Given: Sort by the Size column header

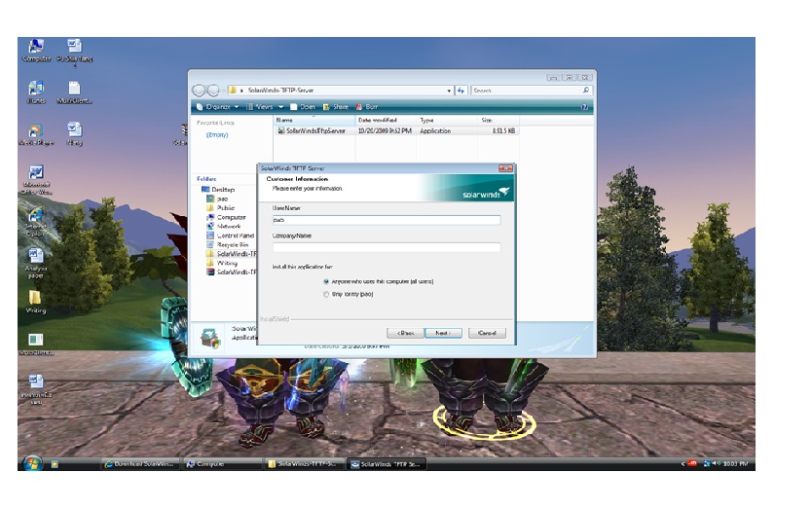Looking at the screenshot, I should [498, 120].
